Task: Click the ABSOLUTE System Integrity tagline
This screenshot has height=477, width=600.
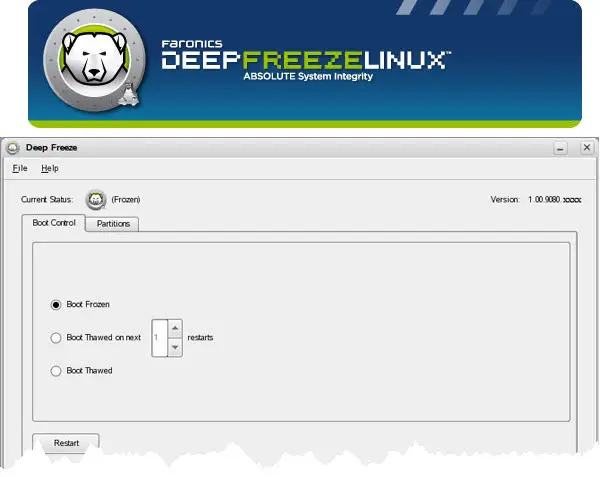Action: click(x=308, y=77)
